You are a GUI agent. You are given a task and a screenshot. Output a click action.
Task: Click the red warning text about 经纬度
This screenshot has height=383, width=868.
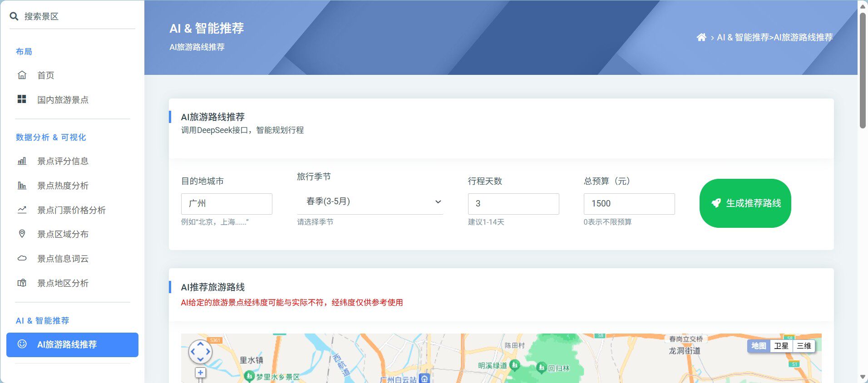coord(292,303)
